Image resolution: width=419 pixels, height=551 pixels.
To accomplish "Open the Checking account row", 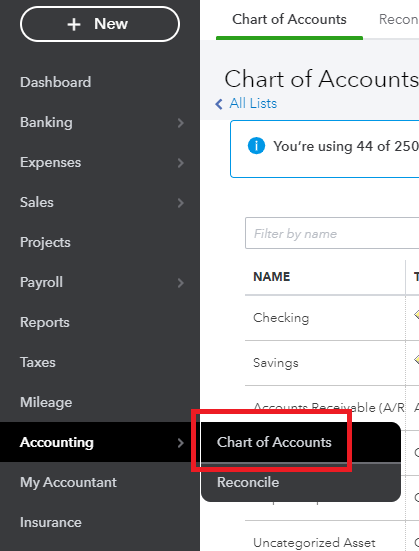I will pyautogui.click(x=332, y=318).
